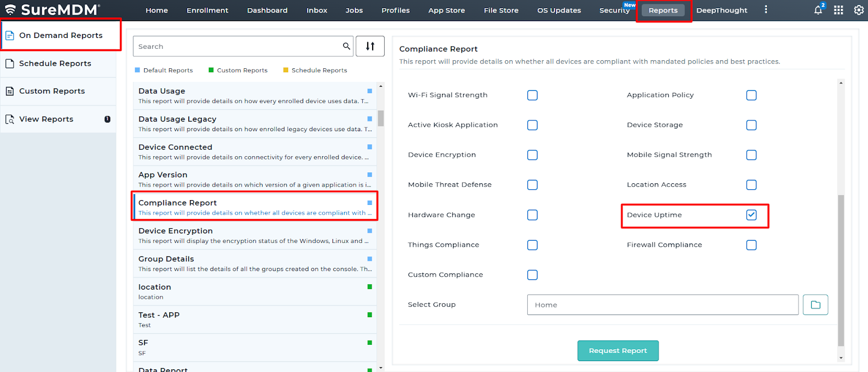Open the DeepThought menu
The height and width of the screenshot is (372, 868).
coord(722,10)
